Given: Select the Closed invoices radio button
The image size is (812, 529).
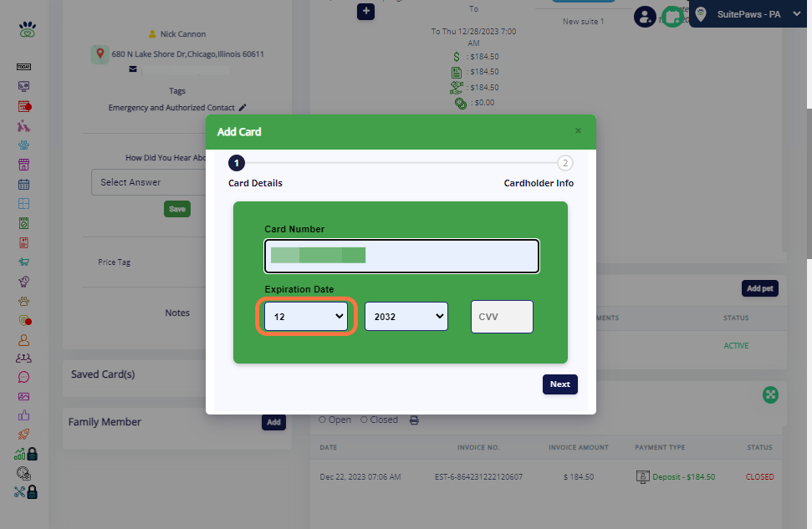Looking at the screenshot, I should point(364,420).
